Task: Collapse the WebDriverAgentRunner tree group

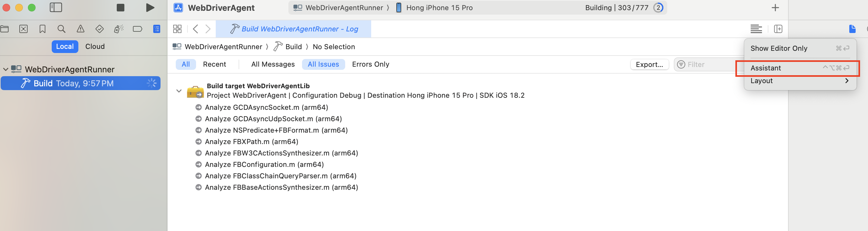Action: [6, 69]
